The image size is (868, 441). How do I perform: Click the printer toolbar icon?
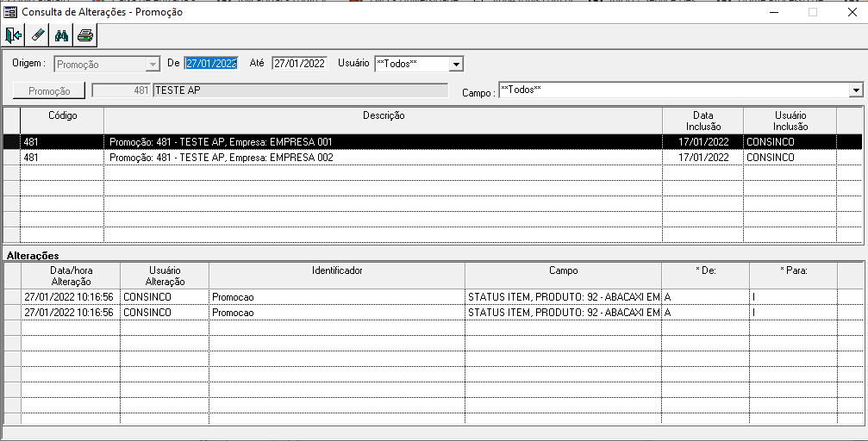tap(85, 36)
